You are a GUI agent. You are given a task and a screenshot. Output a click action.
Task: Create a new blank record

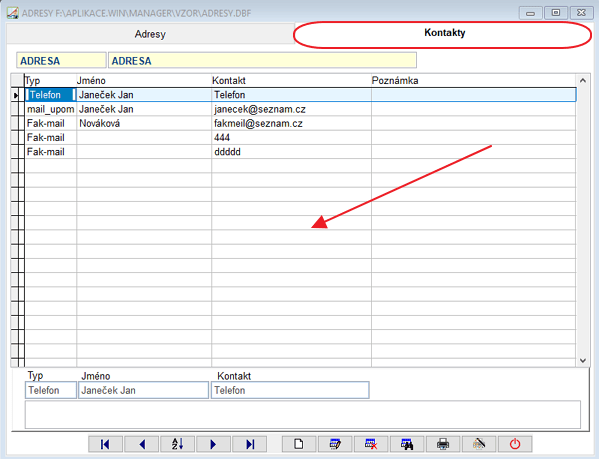coord(299,444)
